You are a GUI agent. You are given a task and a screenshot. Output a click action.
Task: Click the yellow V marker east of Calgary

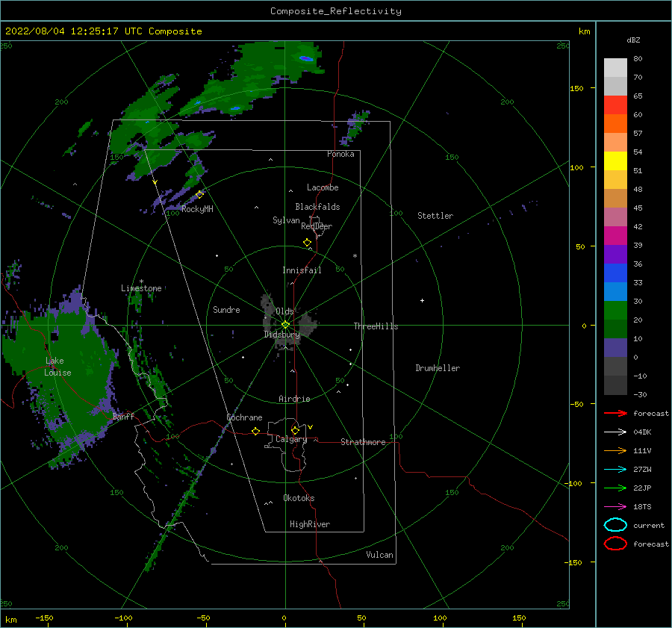coord(310,427)
